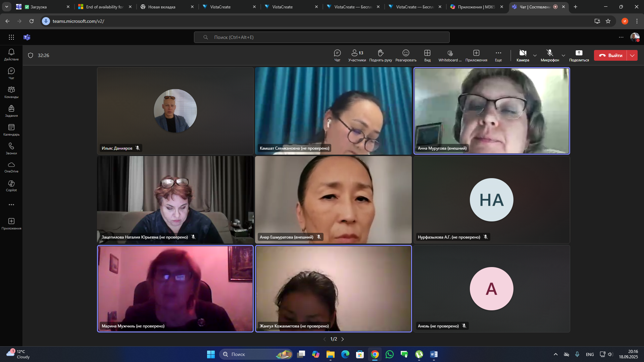
Task: Open the meeting Chat panel in toolbar
Action: pos(337,55)
